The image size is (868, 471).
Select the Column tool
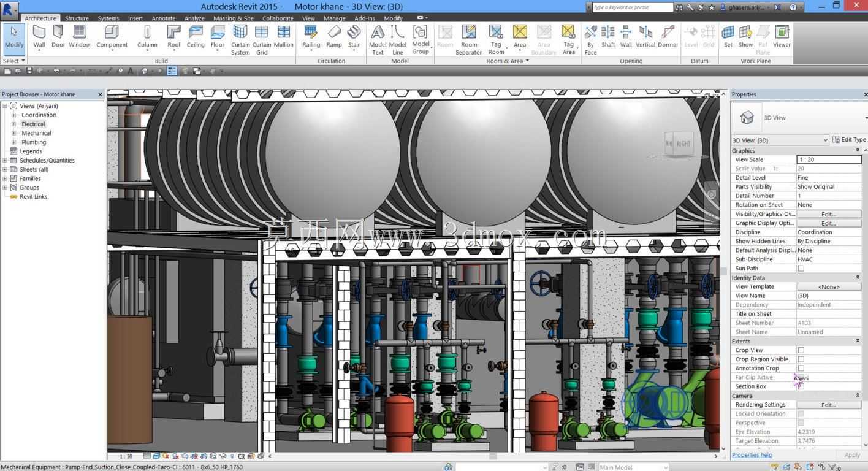tap(147, 37)
